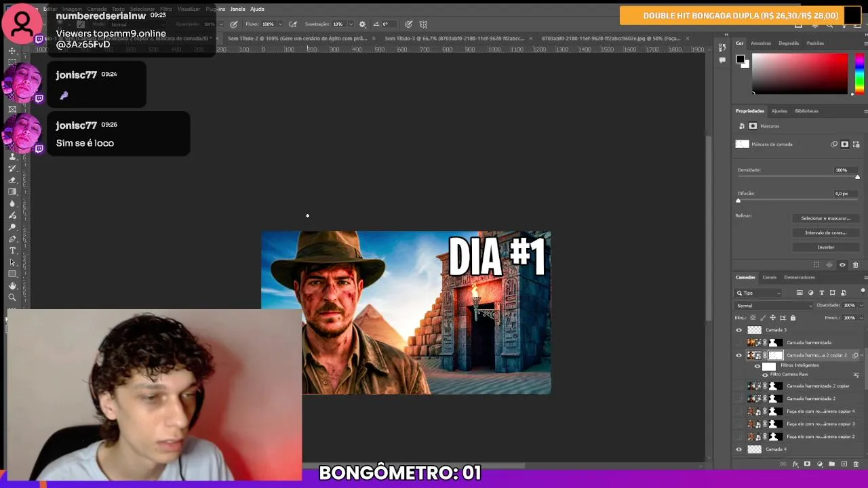The image size is (868, 488).
Task: Select the Move tool
Action: [12, 50]
